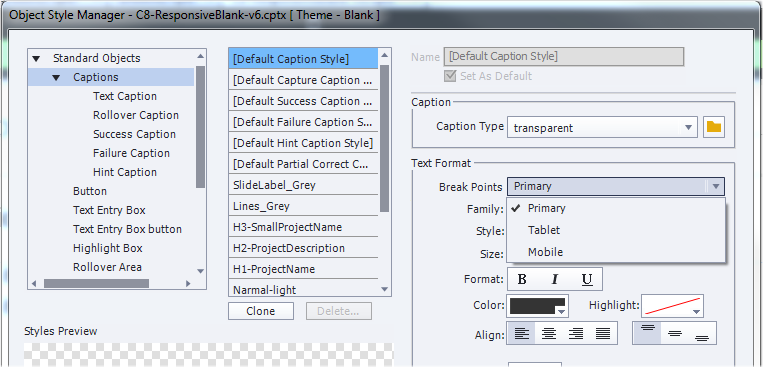Screen dimensions: 763x367
Task: Click the Delete... button
Action: point(339,311)
